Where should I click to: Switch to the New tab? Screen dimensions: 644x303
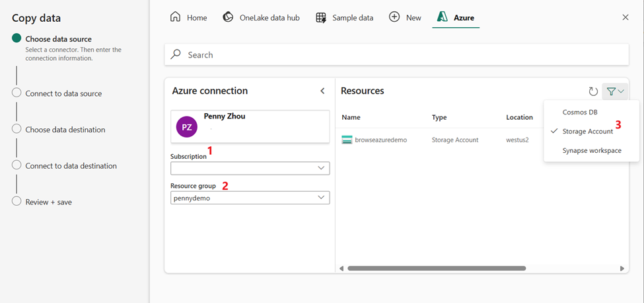(405, 18)
